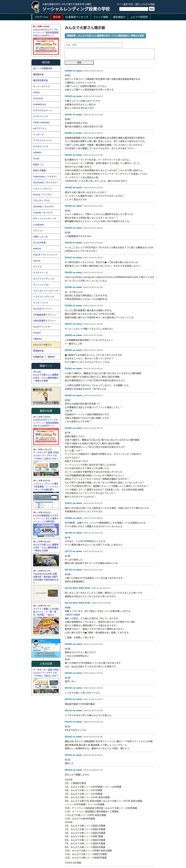The image size is (186, 868).
Task: Open バンカーズ board link
Action: pos(46,134)
